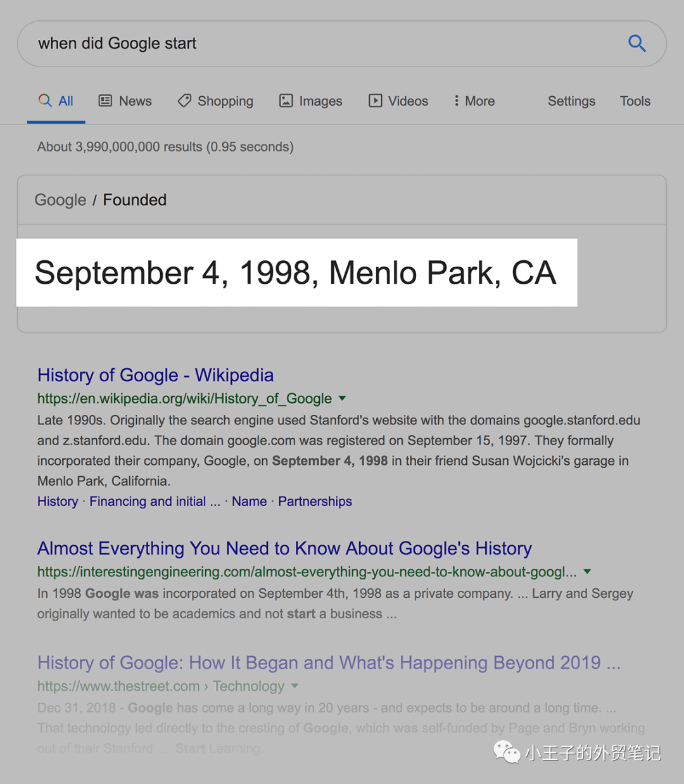
Task: Switch to the News tab
Action: 125,101
